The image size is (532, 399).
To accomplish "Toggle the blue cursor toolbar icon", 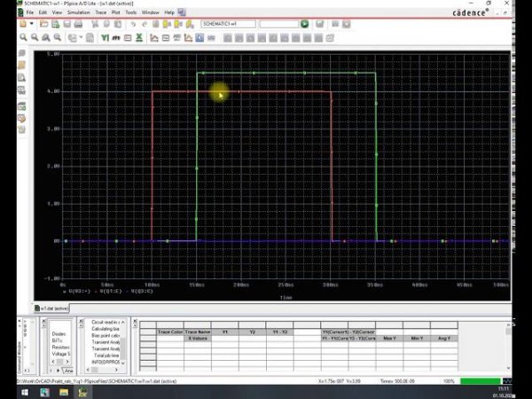I will 199,37.
